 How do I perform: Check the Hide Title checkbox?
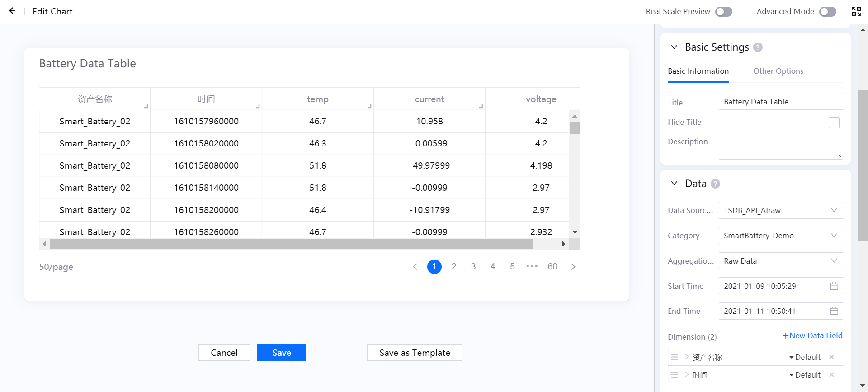(x=834, y=123)
